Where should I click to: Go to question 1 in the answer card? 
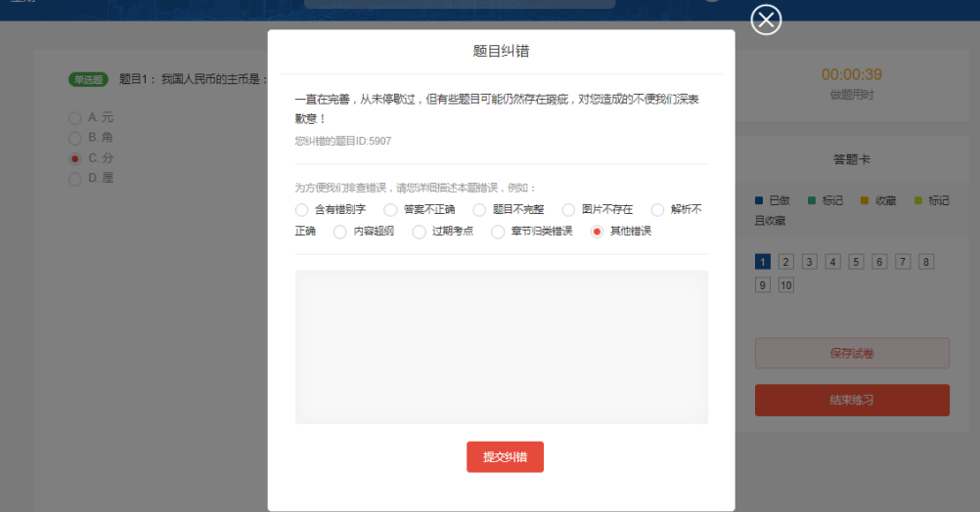click(x=763, y=262)
